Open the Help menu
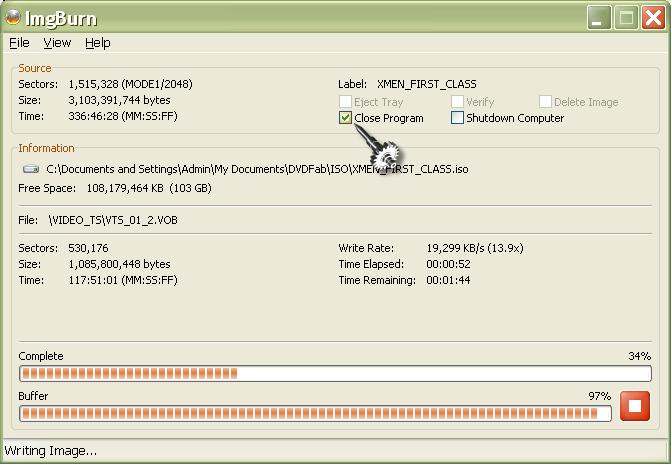Viewport: 671px width, 464px height. click(98, 43)
